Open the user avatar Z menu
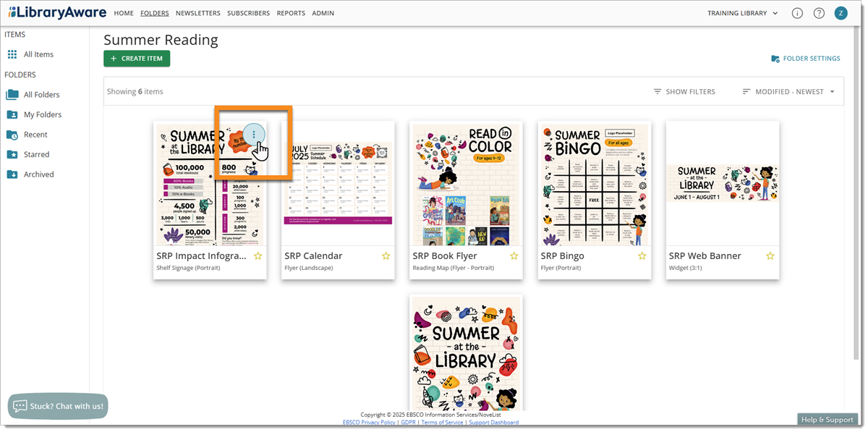This screenshot has height=432, width=868. coord(841,13)
